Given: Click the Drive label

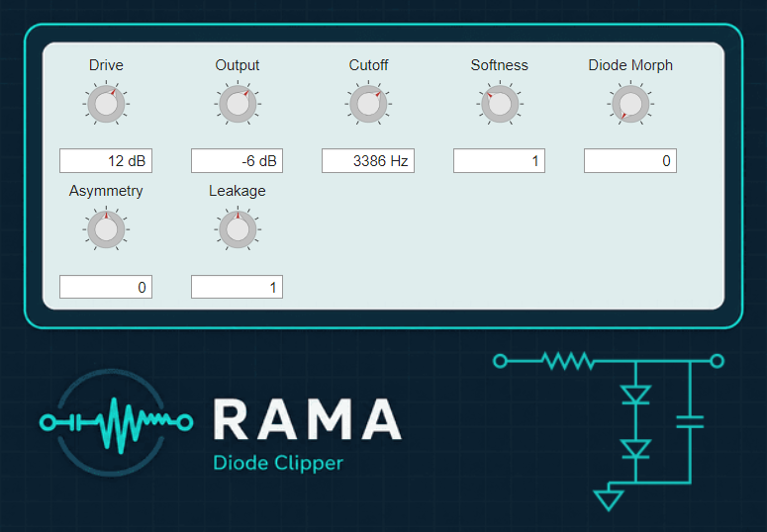Looking at the screenshot, I should coord(106,65).
